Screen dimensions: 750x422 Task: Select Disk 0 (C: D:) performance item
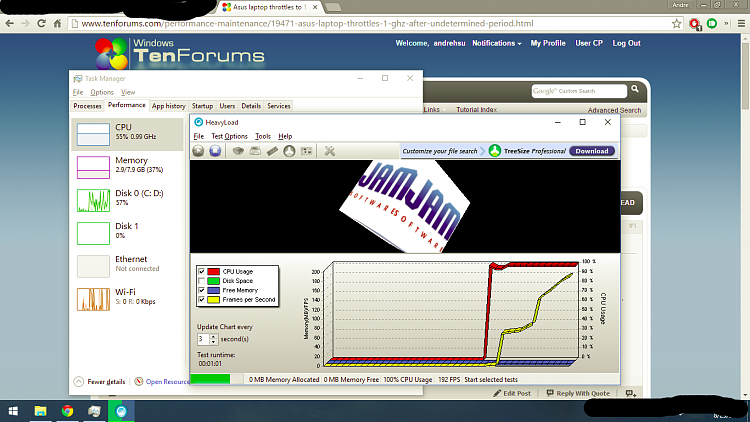tap(127, 200)
